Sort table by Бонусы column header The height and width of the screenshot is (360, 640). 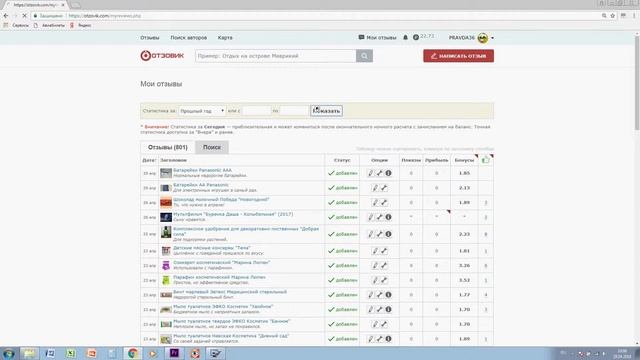(464, 160)
